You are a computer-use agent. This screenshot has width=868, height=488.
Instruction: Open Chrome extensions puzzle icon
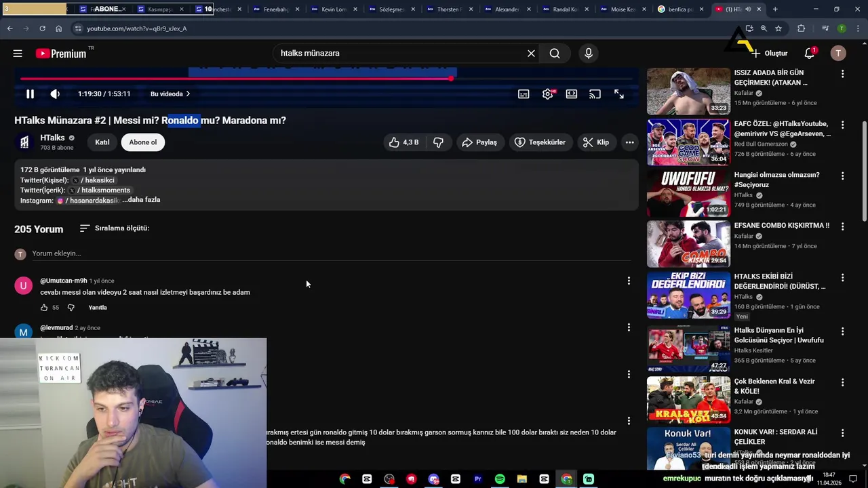(x=802, y=28)
